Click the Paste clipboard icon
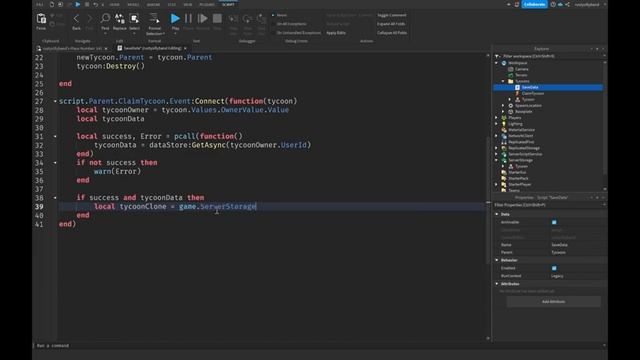640x360 pixels. click(x=41, y=19)
